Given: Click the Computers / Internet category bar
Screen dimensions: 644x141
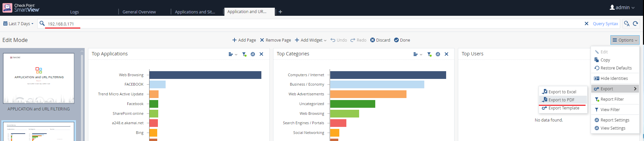Looking at the screenshot, I should (x=388, y=75).
